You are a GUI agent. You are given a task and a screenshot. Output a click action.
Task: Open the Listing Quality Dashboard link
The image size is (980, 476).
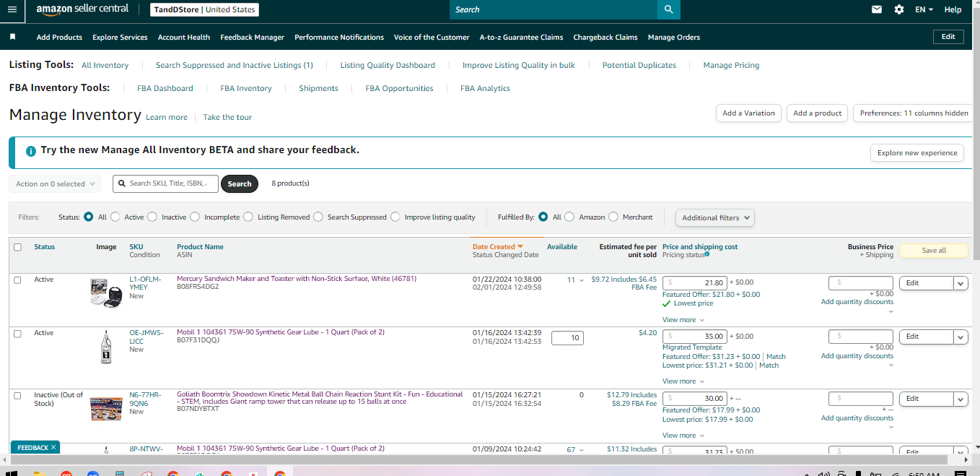coord(388,65)
